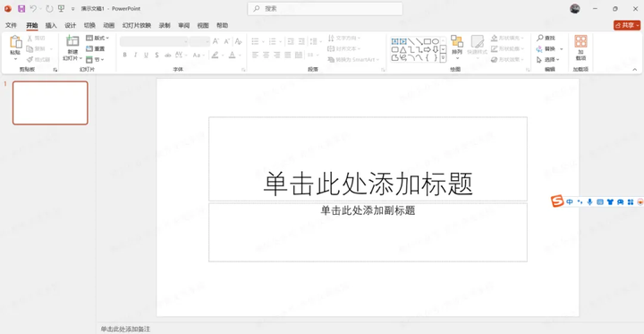
Task: Click the Redo/Repeat circular arrow icon
Action: (x=49, y=9)
